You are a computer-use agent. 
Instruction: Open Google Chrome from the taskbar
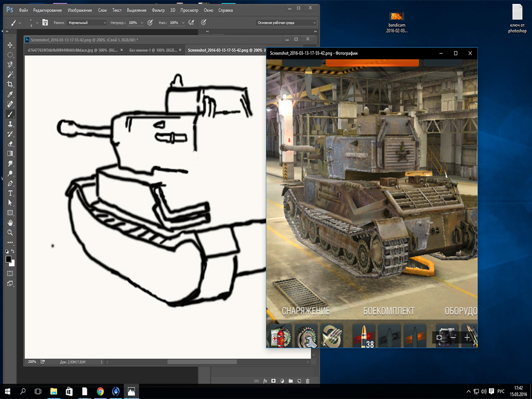100,391
